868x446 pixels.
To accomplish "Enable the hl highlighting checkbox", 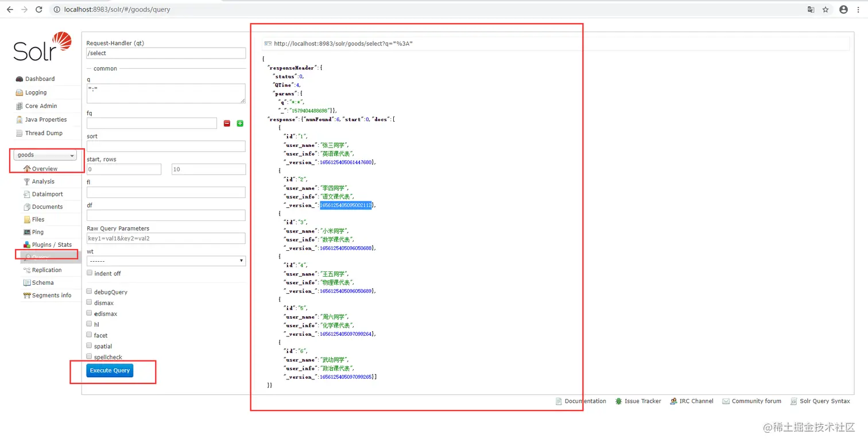I will [89, 324].
